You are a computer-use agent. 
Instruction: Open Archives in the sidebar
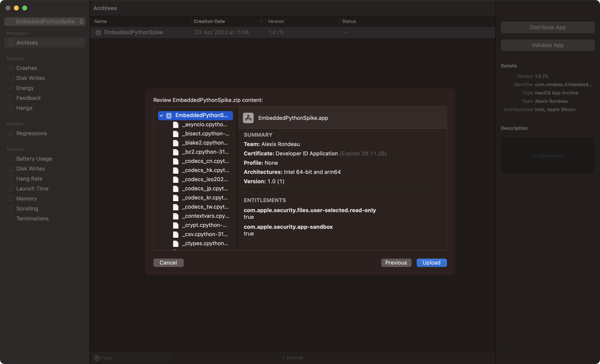(x=45, y=43)
